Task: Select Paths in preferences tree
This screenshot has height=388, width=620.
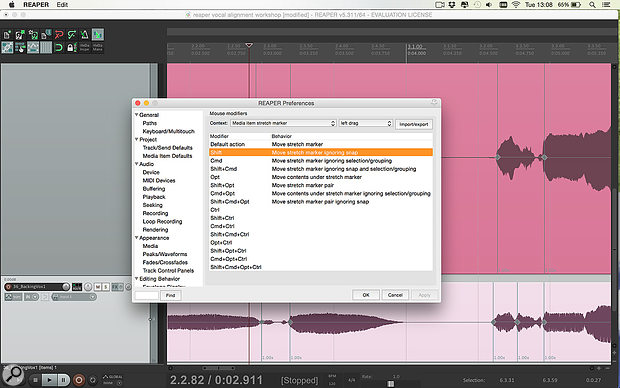Action: click(x=149, y=123)
